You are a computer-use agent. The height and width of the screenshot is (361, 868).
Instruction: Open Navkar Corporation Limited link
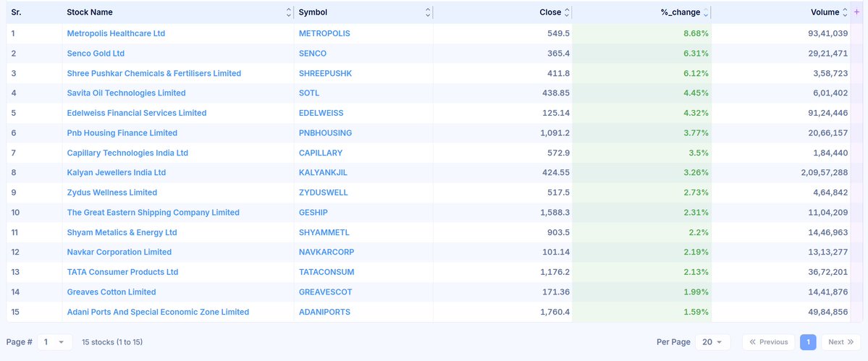[119, 252]
